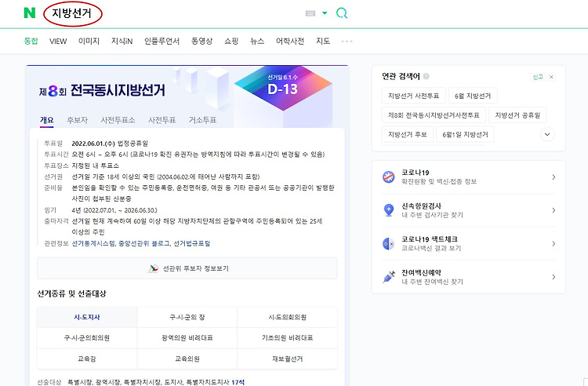
Task: Open the on-screen keyboard icon
Action: 310,13
